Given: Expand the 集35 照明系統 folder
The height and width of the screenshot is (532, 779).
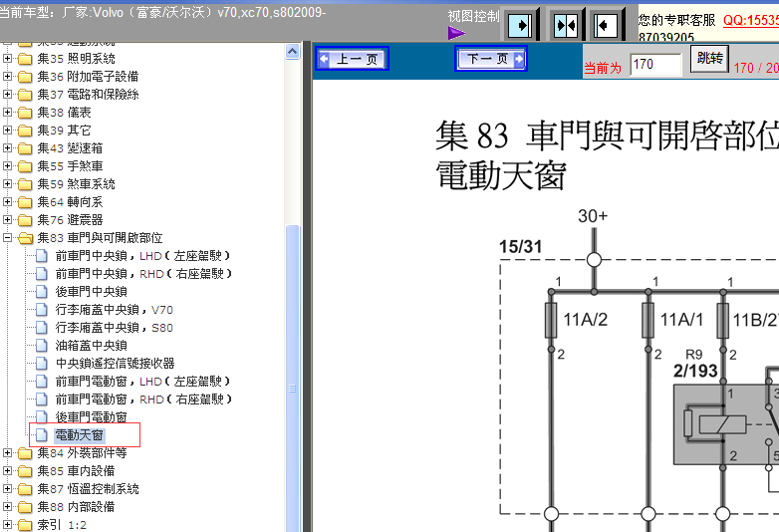Looking at the screenshot, I should coord(7,59).
